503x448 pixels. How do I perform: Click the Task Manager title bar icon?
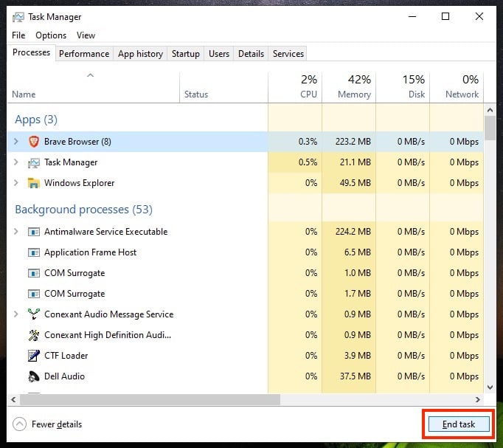(x=18, y=17)
